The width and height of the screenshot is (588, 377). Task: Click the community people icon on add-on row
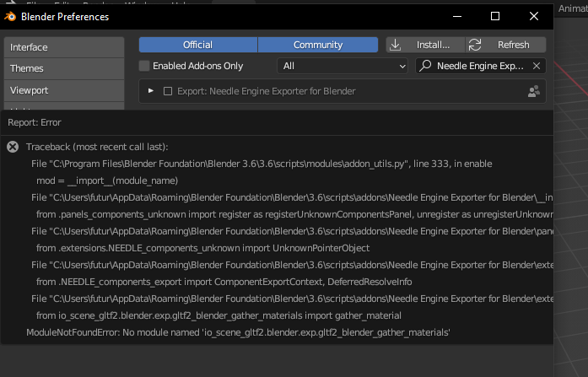tap(533, 91)
